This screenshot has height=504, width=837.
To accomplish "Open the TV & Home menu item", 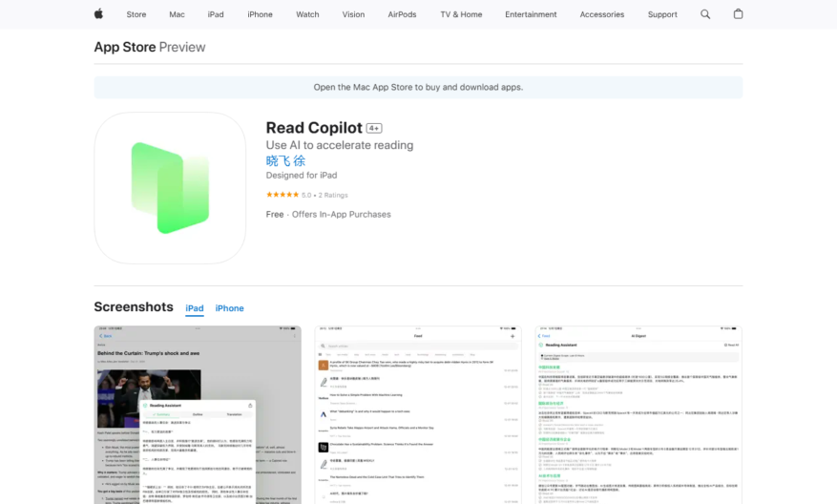I will point(461,14).
